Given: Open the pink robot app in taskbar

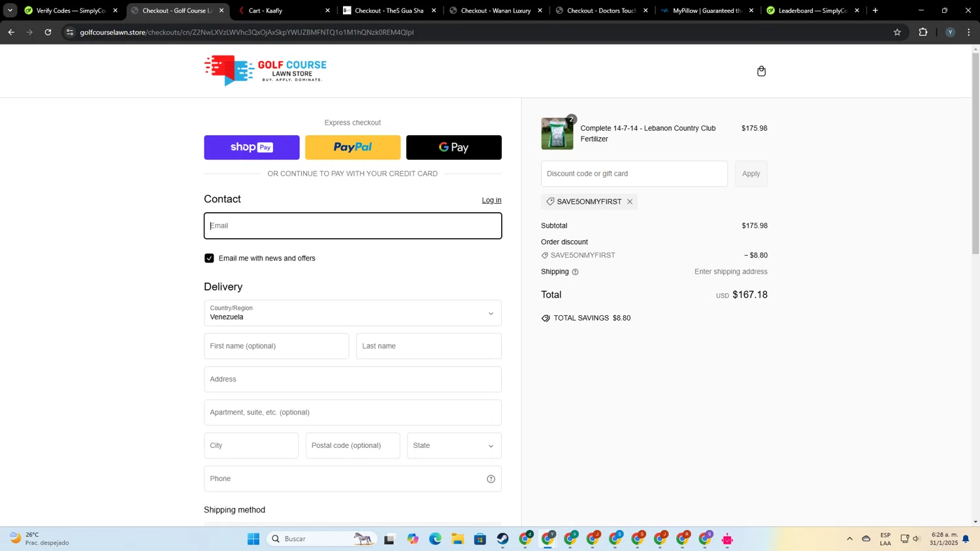Looking at the screenshot, I should coord(727,539).
